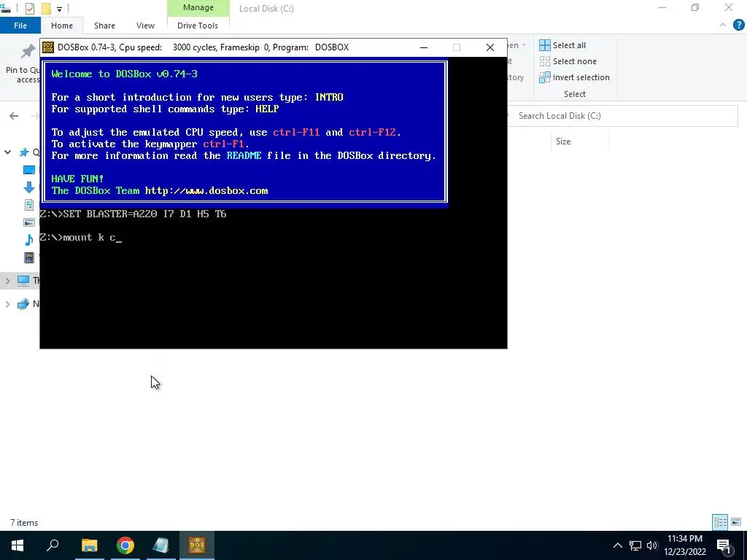Click the '7 items' status bar text

coord(24,523)
